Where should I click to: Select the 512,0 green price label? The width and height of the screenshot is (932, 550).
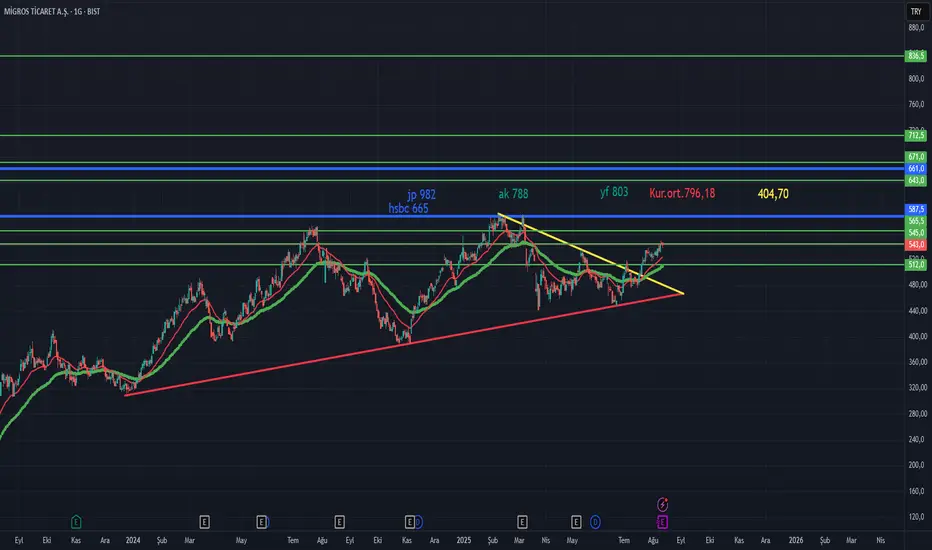(915, 265)
